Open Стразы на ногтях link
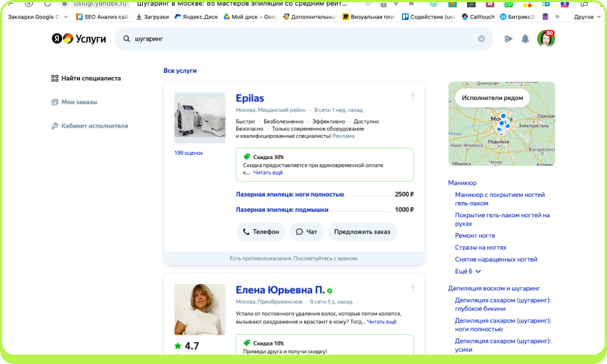607x364 pixels. [x=481, y=247]
